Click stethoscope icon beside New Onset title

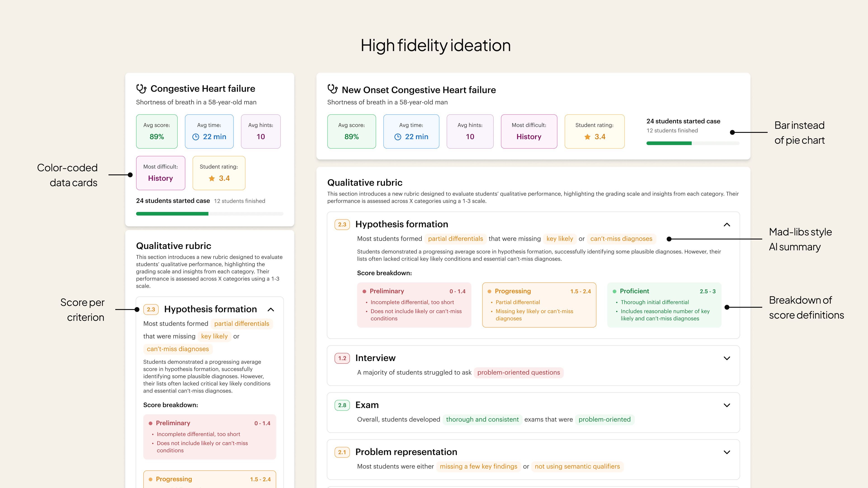pos(332,89)
